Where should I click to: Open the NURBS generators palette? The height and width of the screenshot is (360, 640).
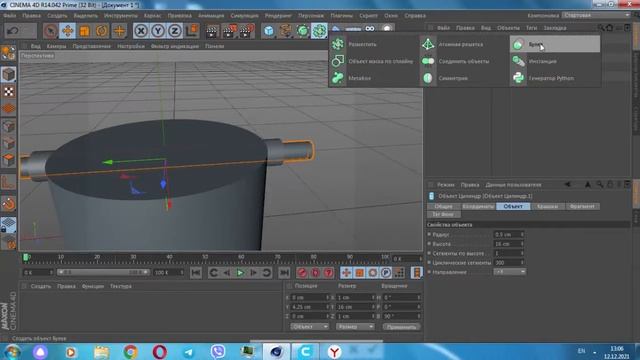(x=302, y=31)
